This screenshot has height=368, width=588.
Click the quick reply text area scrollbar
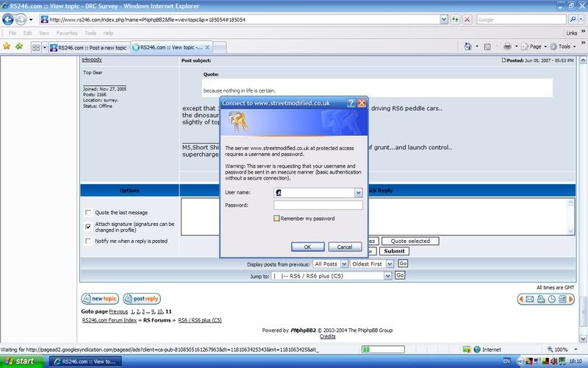click(571, 216)
